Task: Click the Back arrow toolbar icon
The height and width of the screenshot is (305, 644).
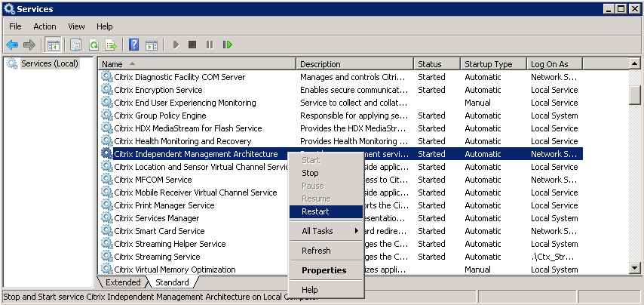Action: point(12,45)
